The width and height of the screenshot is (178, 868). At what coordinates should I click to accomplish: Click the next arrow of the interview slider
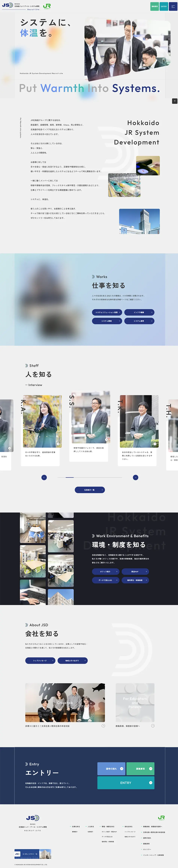coord(136,478)
